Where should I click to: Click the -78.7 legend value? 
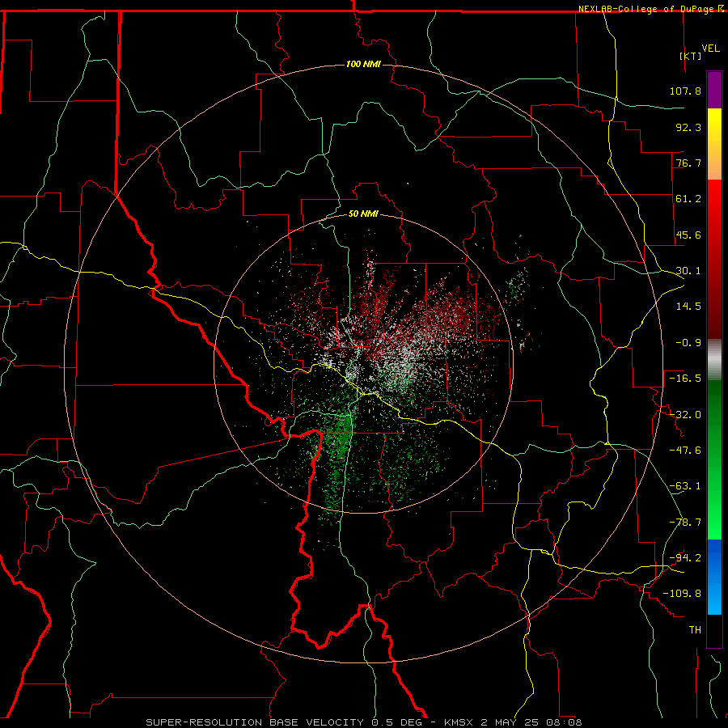coord(685,523)
